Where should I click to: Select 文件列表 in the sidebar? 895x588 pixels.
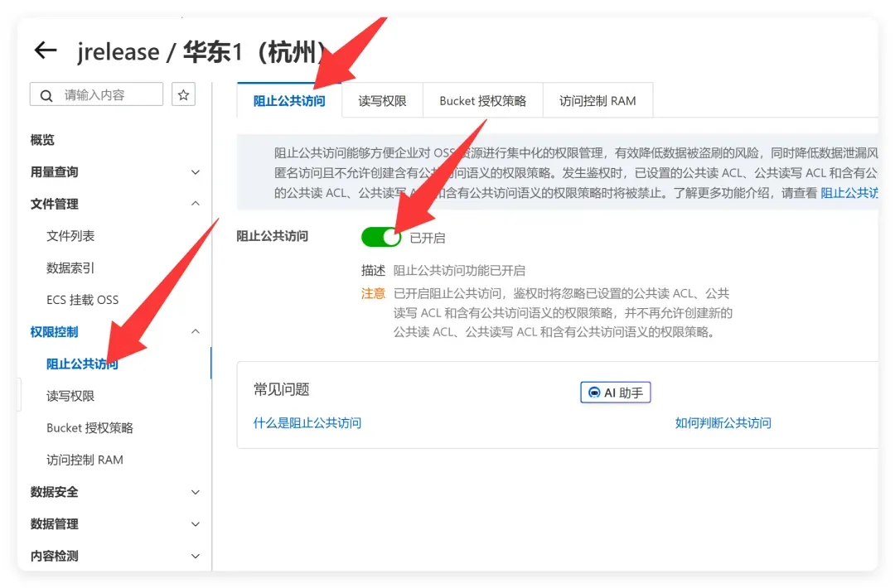[70, 236]
